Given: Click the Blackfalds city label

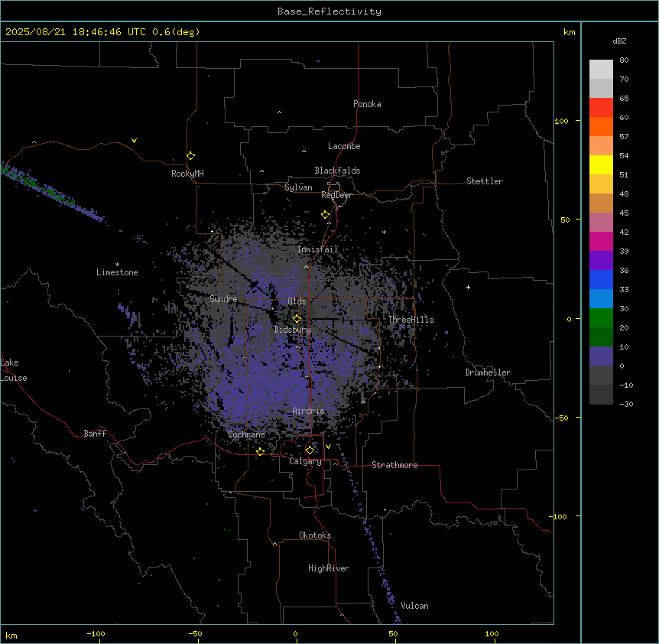Looking at the screenshot, I should pos(337,171).
